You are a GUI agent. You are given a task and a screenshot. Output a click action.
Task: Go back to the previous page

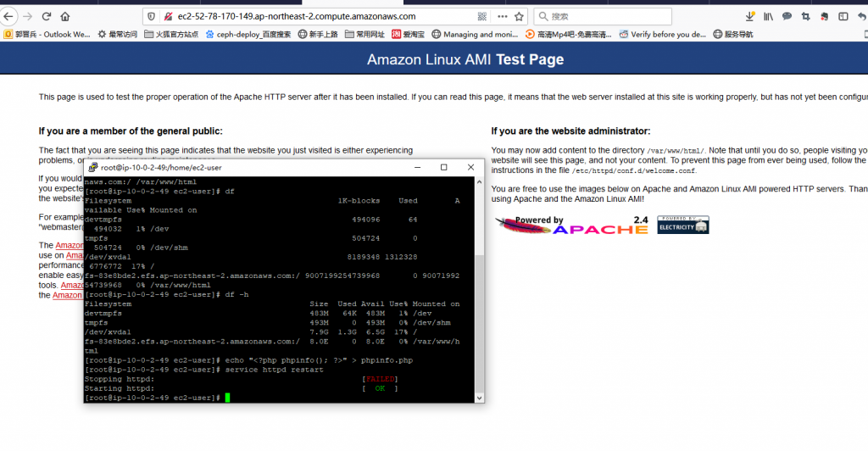point(8,17)
